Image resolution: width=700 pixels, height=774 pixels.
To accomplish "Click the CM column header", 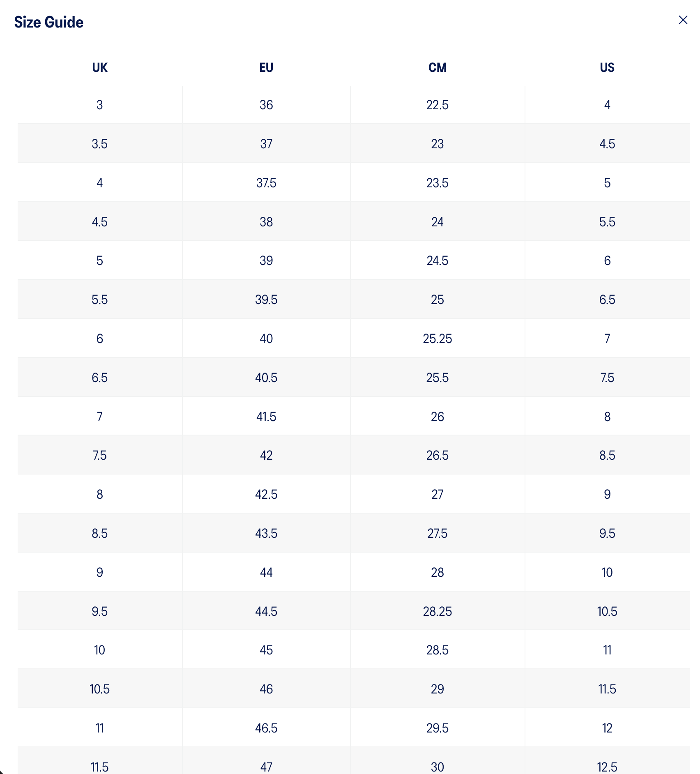I will [x=437, y=67].
